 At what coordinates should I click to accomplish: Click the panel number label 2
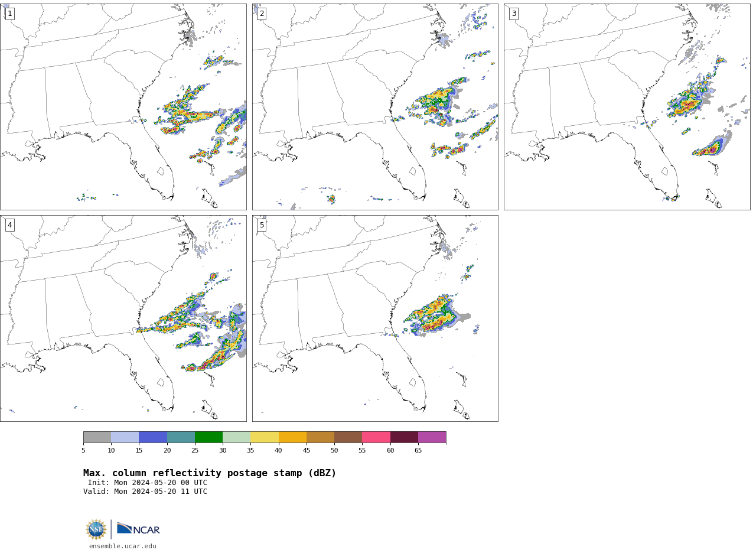coord(262,14)
